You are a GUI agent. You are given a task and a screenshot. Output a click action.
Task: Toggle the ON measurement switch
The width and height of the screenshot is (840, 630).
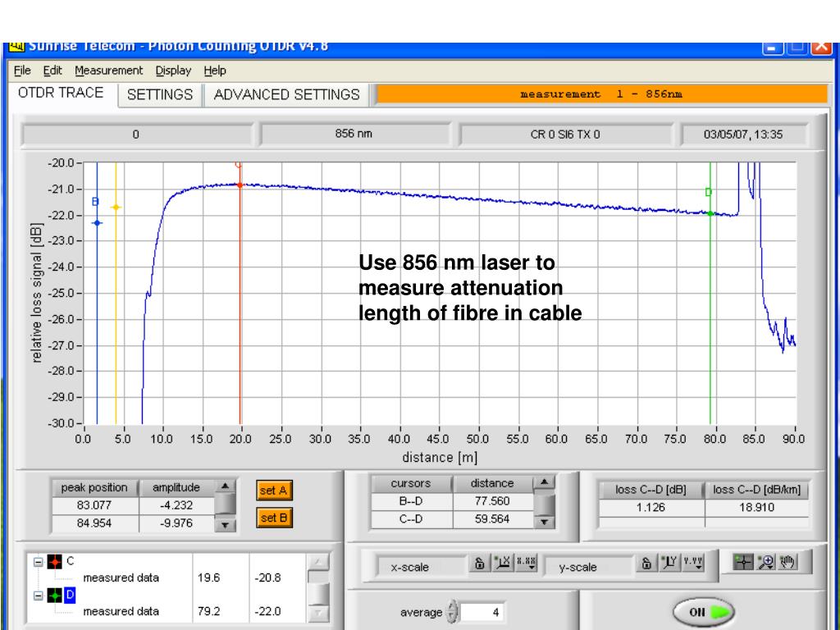click(703, 612)
